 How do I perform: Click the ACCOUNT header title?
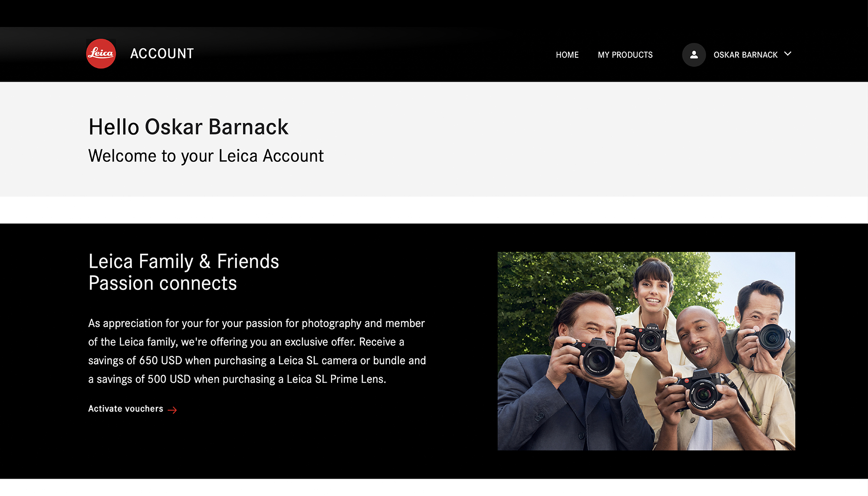pyautogui.click(x=162, y=54)
